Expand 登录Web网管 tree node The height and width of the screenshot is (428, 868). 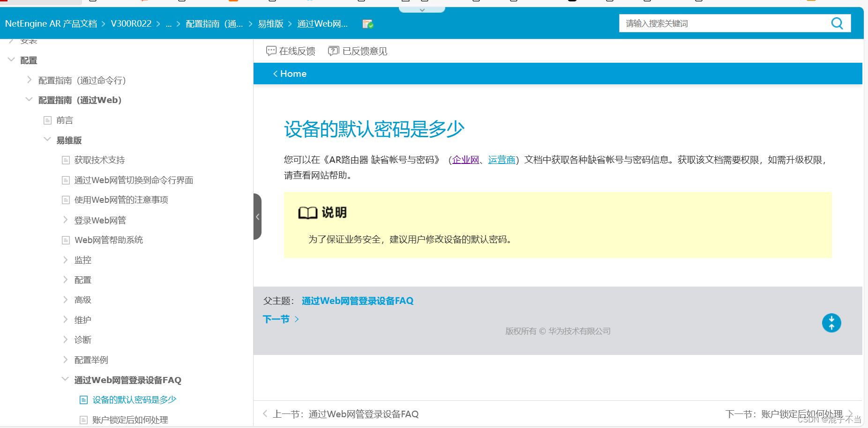[x=66, y=220]
